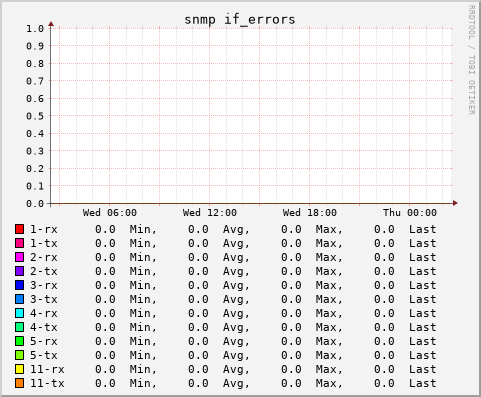481x397 pixels.
Task: Select the magenta 2-rx color box
Action: tap(20, 257)
